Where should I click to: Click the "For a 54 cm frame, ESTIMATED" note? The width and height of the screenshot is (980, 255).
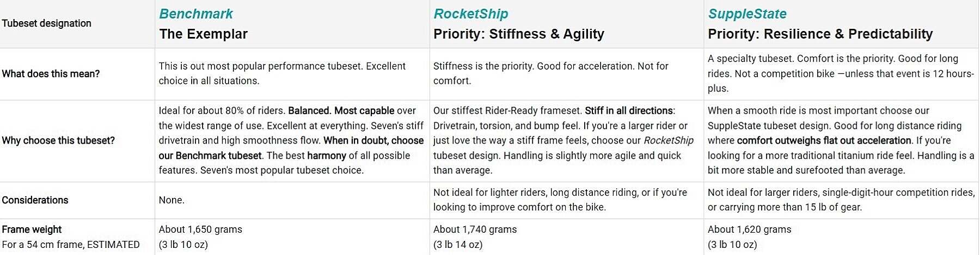click(71, 245)
